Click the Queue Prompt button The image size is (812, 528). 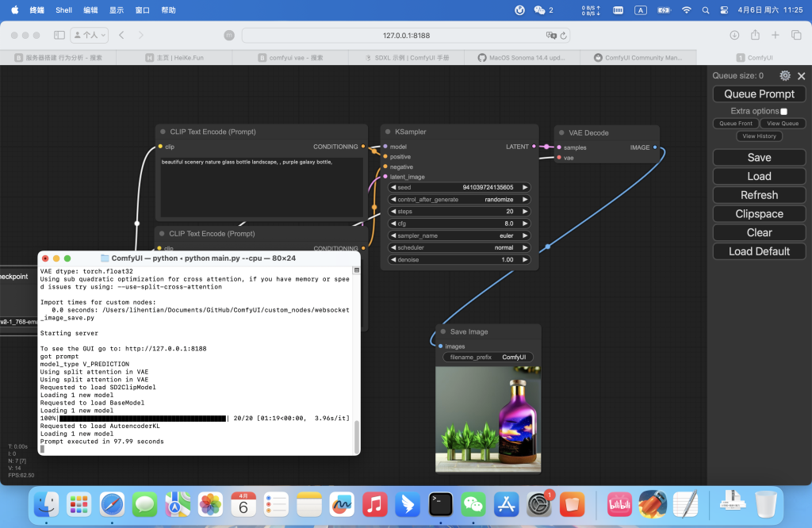pyautogui.click(x=759, y=94)
